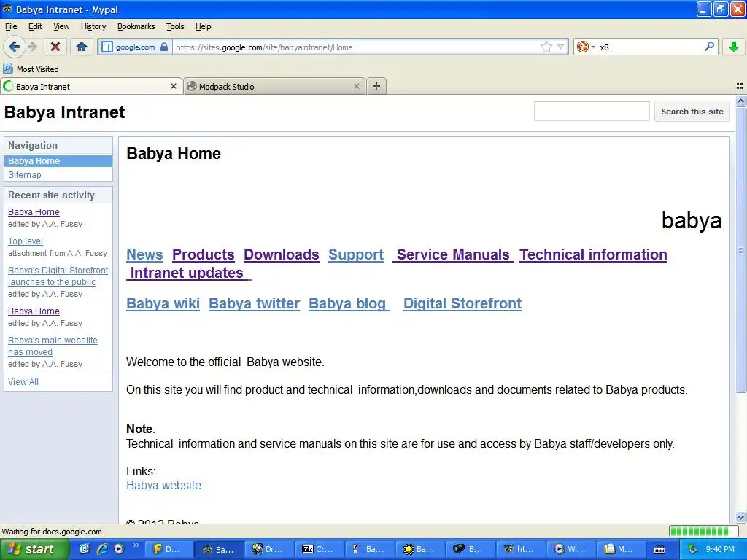Expand hidden Quick Launch icons chevron
The width and height of the screenshot is (747, 560).
coord(136,545)
